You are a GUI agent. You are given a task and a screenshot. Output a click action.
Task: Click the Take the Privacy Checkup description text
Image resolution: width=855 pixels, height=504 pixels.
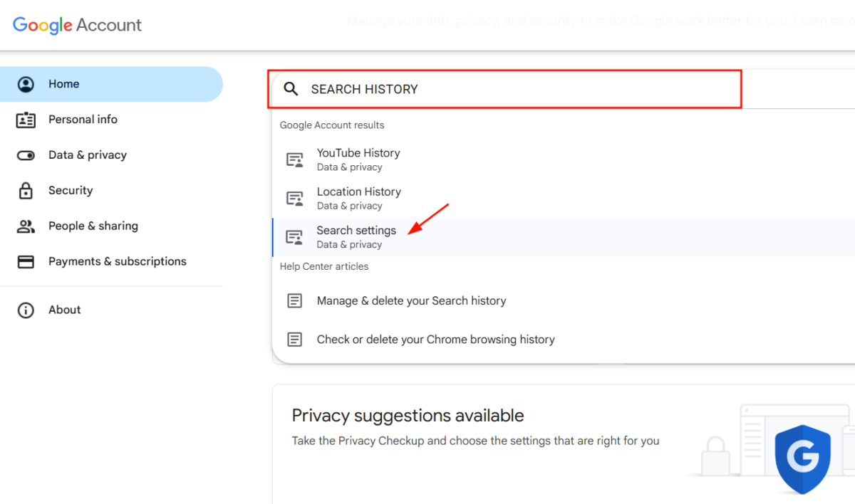475,441
